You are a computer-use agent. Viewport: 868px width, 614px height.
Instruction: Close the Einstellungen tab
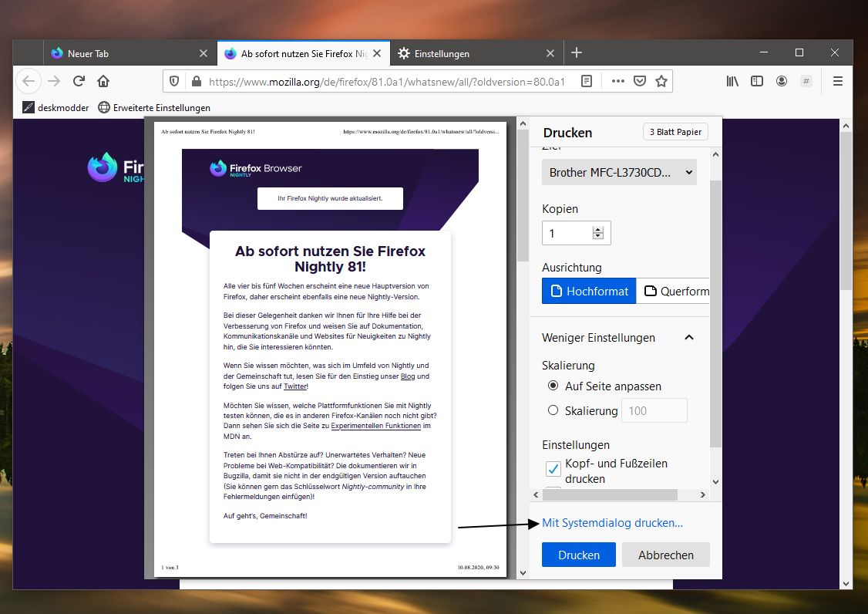(550, 53)
